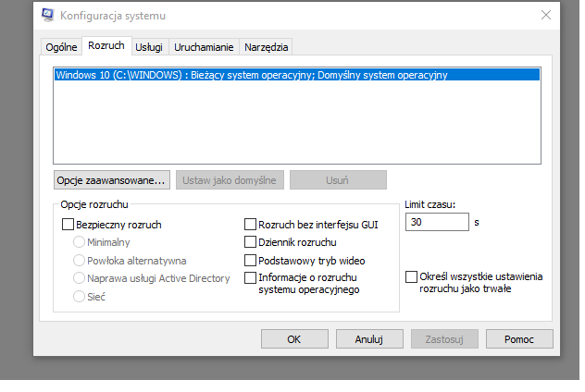Image resolution: width=585 pixels, height=392 pixels.
Task: Go to the Uruchamianie tab
Action: (x=204, y=47)
